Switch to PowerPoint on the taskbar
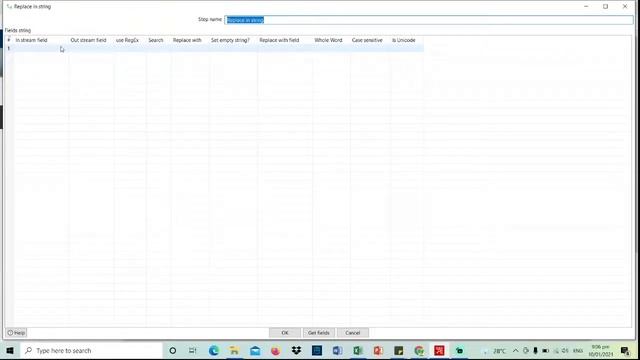 tap(378, 351)
